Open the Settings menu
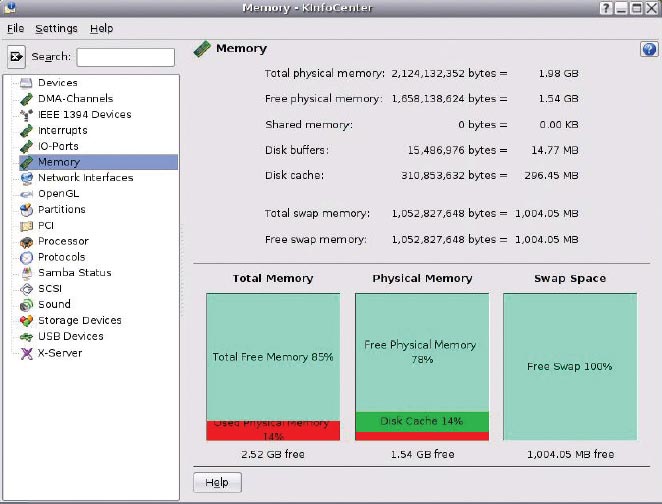 (x=56, y=29)
